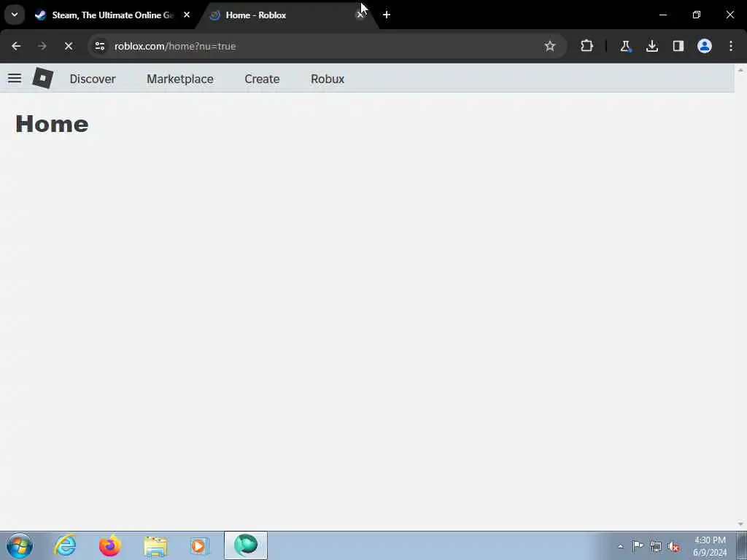The image size is (747, 560).
Task: Open the Discover page
Action: (93, 79)
